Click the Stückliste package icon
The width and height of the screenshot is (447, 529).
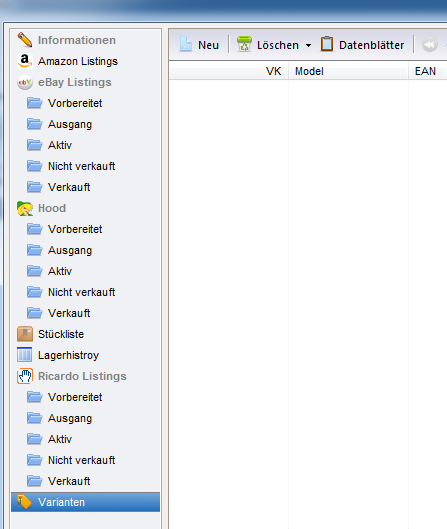[25, 334]
